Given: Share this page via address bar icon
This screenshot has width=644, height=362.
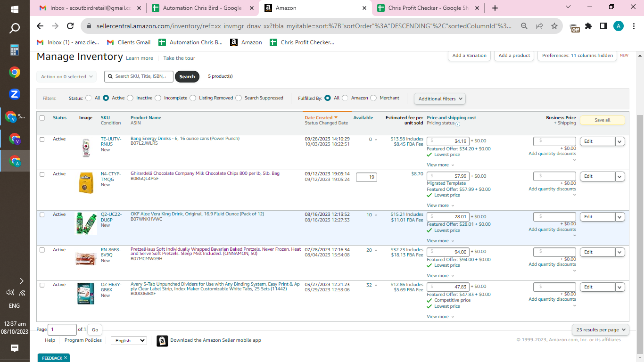Looking at the screenshot, I should coord(539,26).
